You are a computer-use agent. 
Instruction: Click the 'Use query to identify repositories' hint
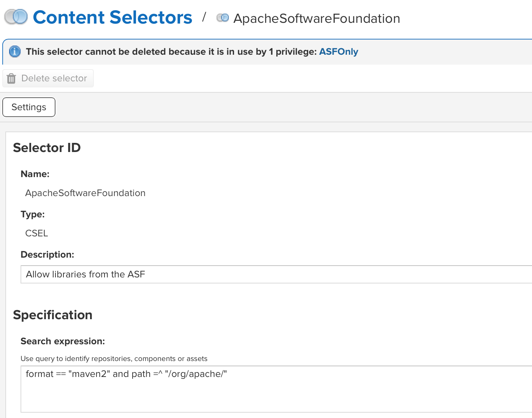point(114,359)
